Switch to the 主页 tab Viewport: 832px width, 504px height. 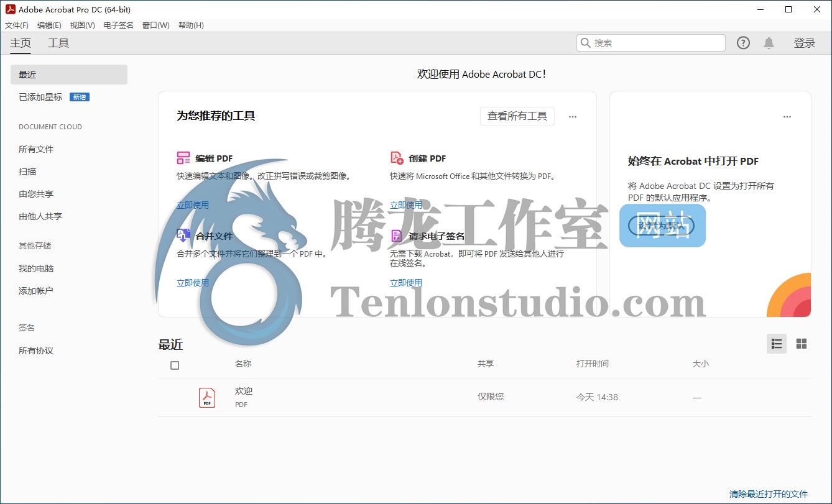(21, 43)
